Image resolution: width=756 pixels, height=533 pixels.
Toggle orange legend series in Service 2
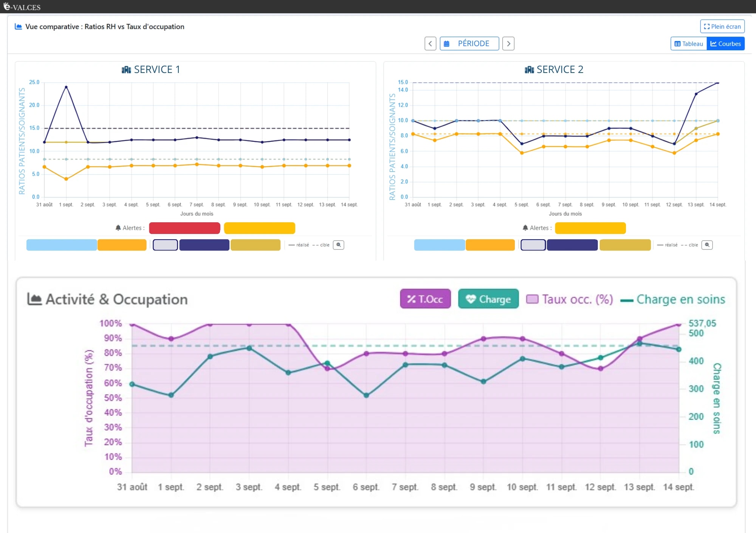click(x=490, y=245)
